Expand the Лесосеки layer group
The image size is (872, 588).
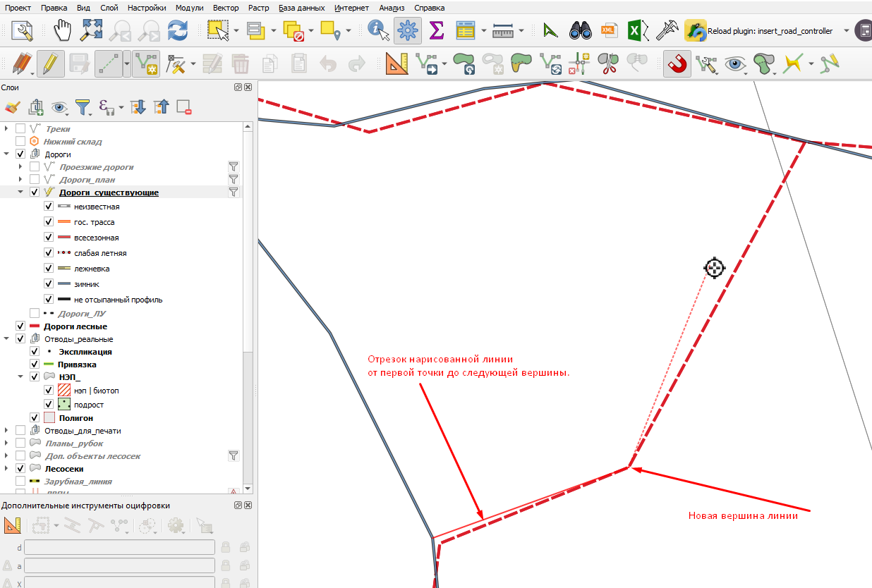point(7,469)
